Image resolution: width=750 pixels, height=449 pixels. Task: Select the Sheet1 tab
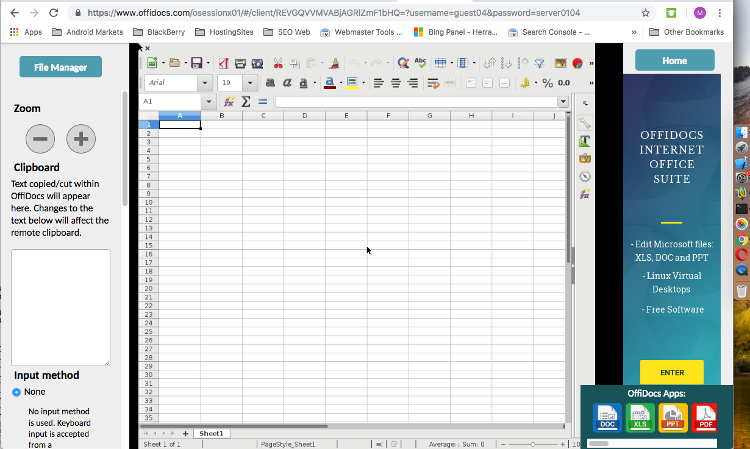point(211,434)
